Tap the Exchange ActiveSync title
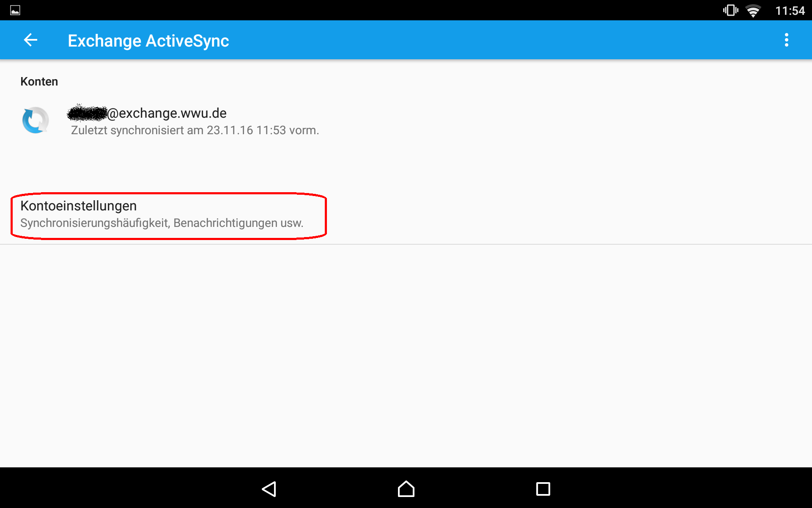812x508 pixels. click(148, 41)
